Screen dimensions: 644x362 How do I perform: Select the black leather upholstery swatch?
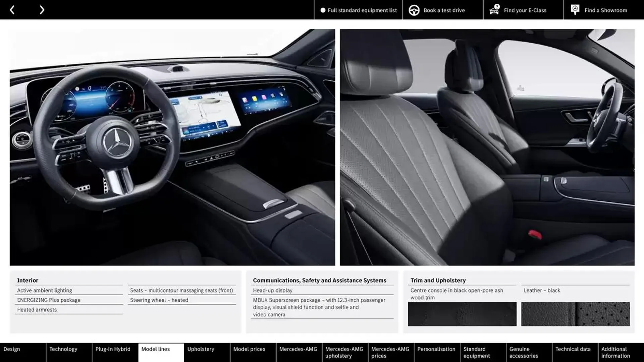click(575, 314)
